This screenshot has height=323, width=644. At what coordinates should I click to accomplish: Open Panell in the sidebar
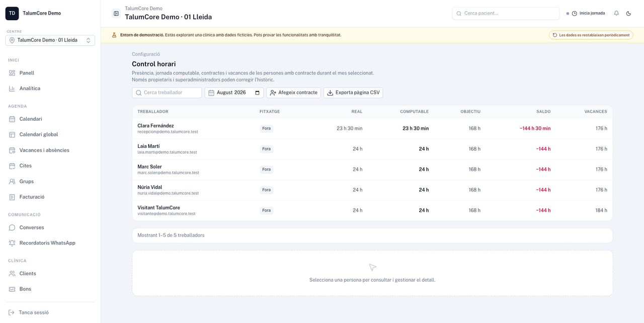(x=50, y=73)
